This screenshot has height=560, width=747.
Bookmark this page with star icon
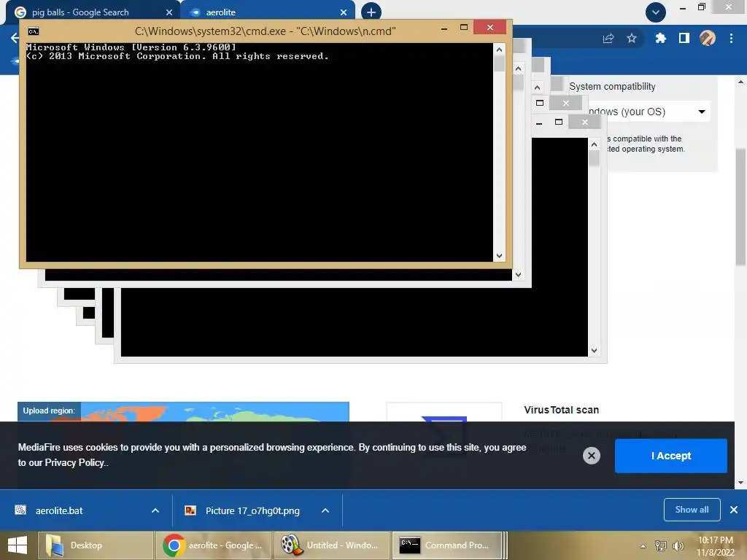632,38
